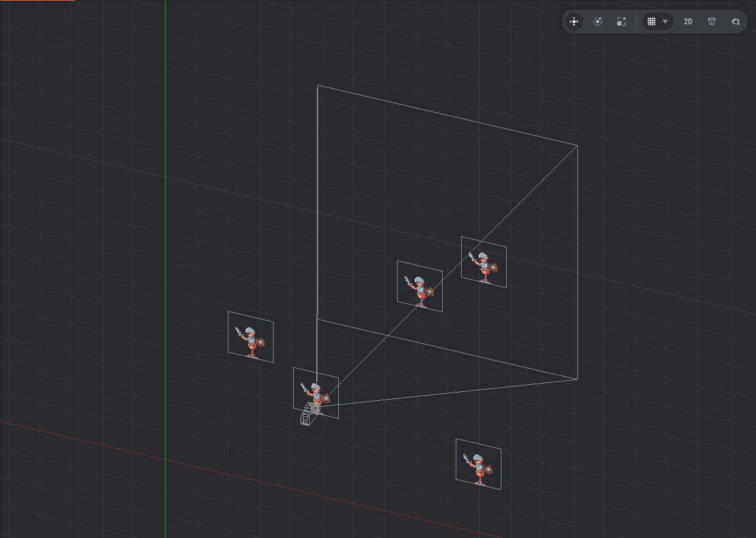Open the camera focus options icon
Image resolution: width=756 pixels, height=538 pixels.
(x=736, y=21)
